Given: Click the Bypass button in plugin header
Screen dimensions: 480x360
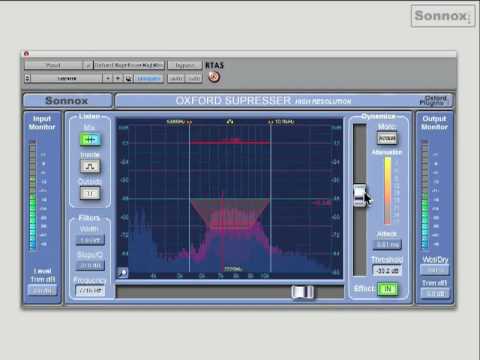Looking at the screenshot, I should (x=185, y=65).
